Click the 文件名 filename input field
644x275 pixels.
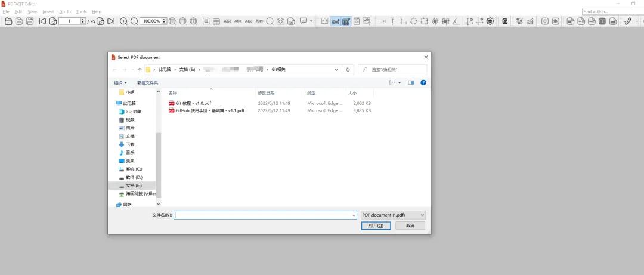265,215
